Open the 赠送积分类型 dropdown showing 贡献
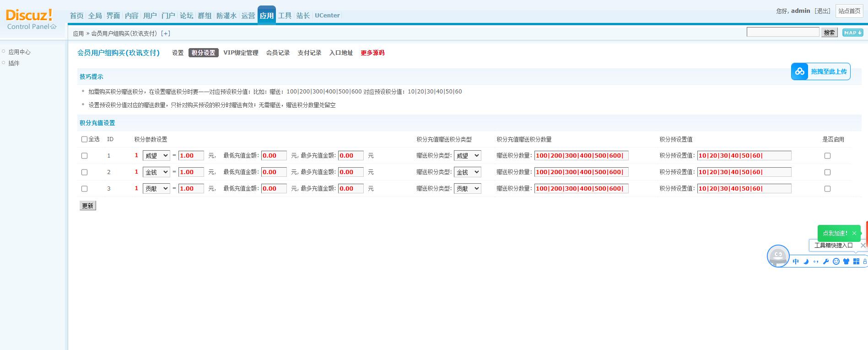Image resolution: width=868 pixels, height=350 pixels. click(467, 189)
